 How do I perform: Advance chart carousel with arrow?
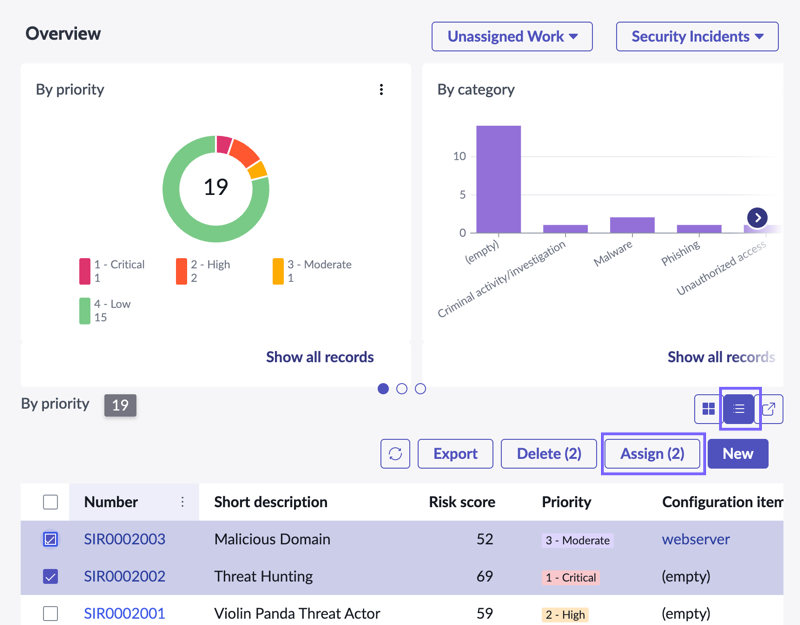coord(758,218)
